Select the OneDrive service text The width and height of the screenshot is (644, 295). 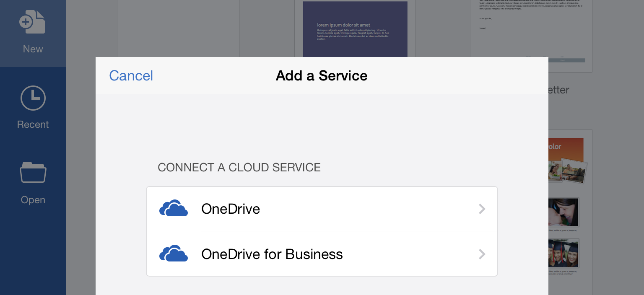tap(231, 209)
